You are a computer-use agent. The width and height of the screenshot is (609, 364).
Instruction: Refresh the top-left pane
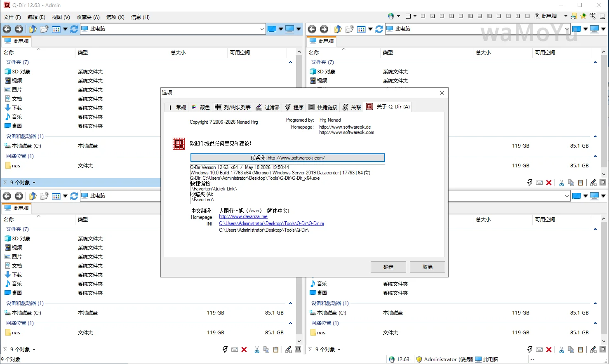click(x=74, y=29)
